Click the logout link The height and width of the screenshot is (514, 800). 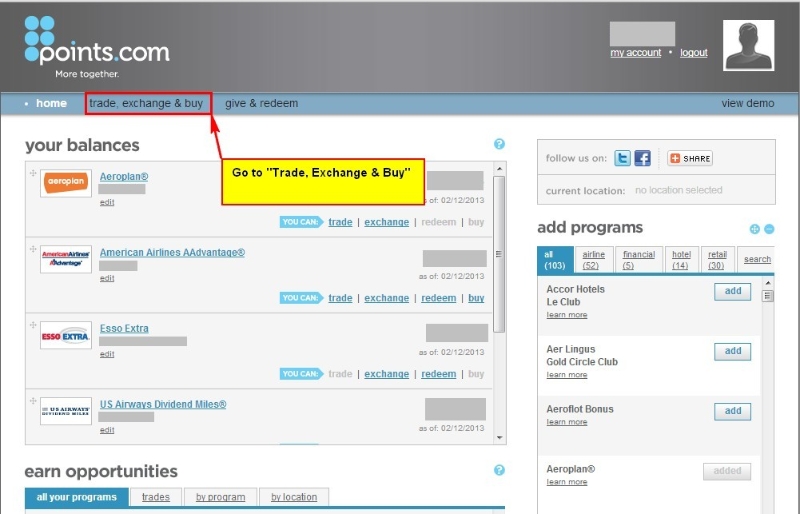click(x=693, y=53)
